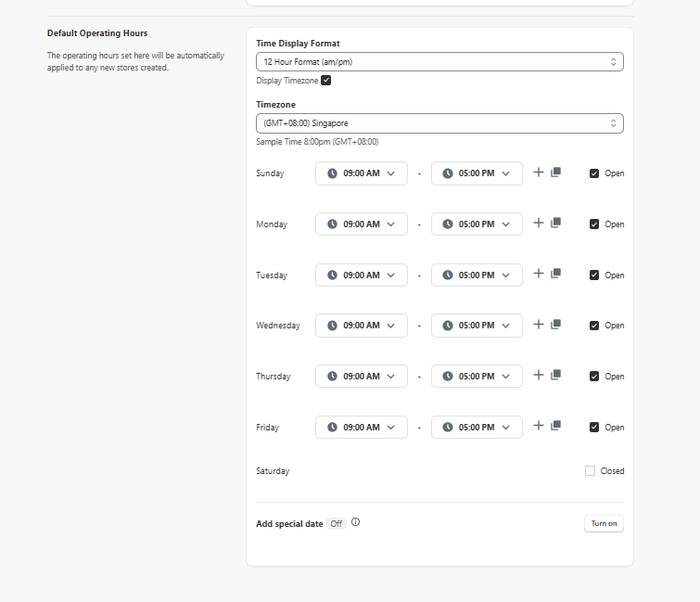Click the plus icon in Sunday row

[x=539, y=173]
